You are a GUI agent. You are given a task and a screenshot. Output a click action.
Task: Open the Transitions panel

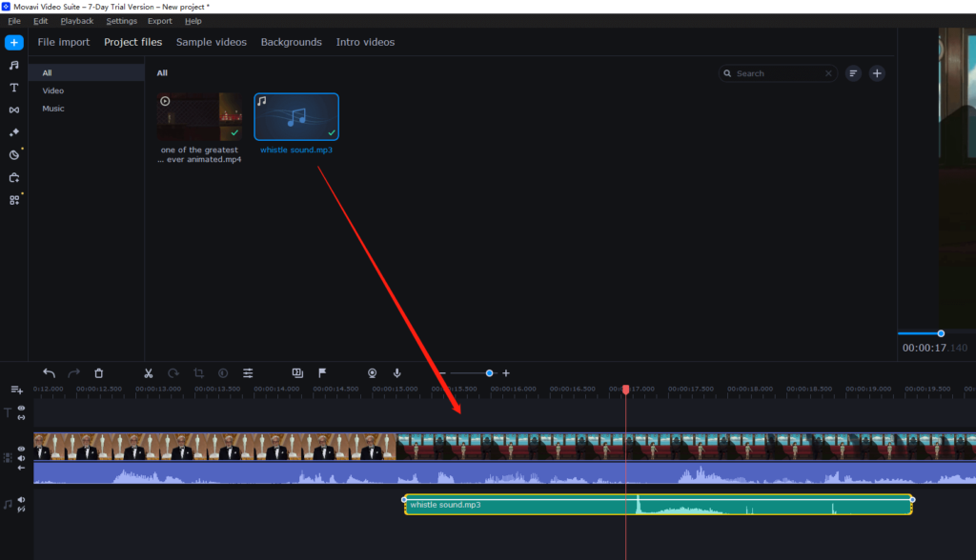(x=13, y=110)
